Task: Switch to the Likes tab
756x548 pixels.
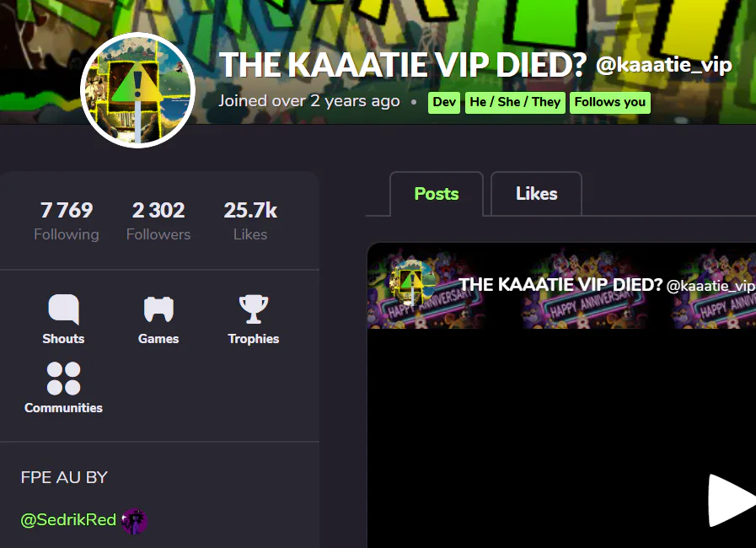Action: tap(536, 193)
